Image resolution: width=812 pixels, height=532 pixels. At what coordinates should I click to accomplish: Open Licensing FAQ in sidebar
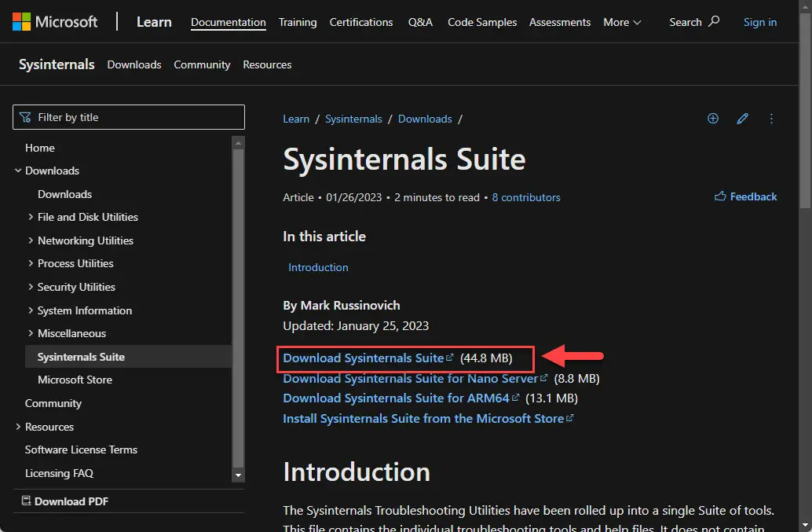point(59,473)
